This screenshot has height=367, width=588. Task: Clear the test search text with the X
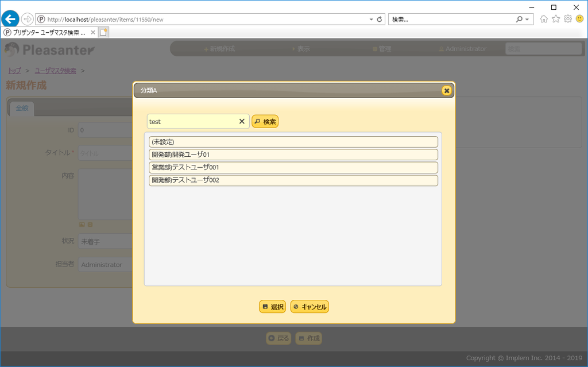242,121
